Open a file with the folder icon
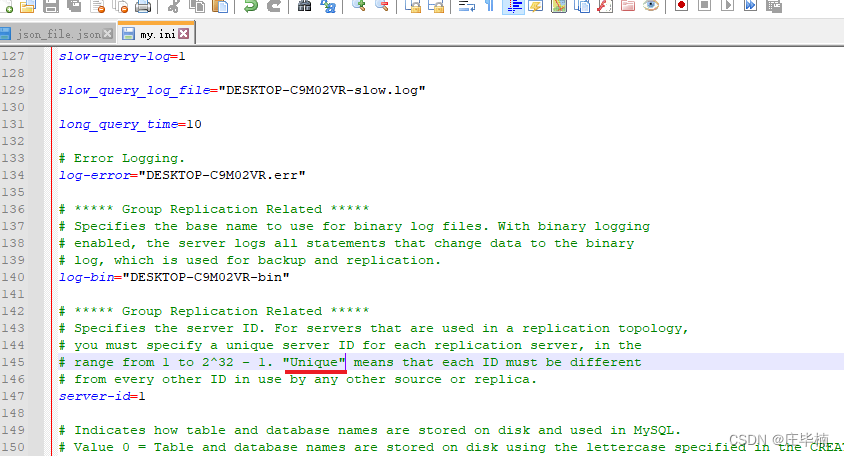Viewport: 844px width, 456px height. coord(27,5)
